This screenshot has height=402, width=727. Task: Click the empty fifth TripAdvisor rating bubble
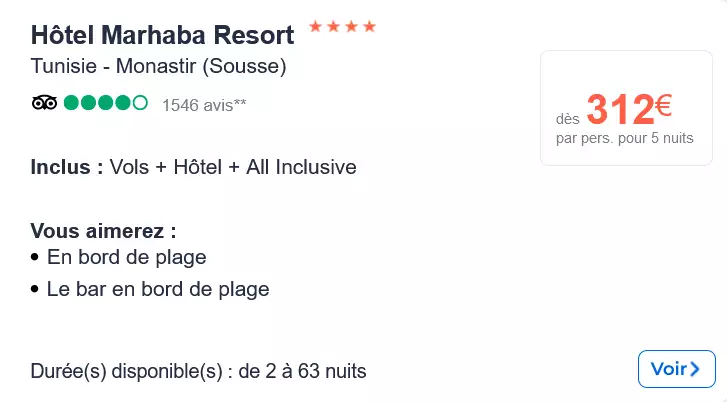(x=140, y=102)
